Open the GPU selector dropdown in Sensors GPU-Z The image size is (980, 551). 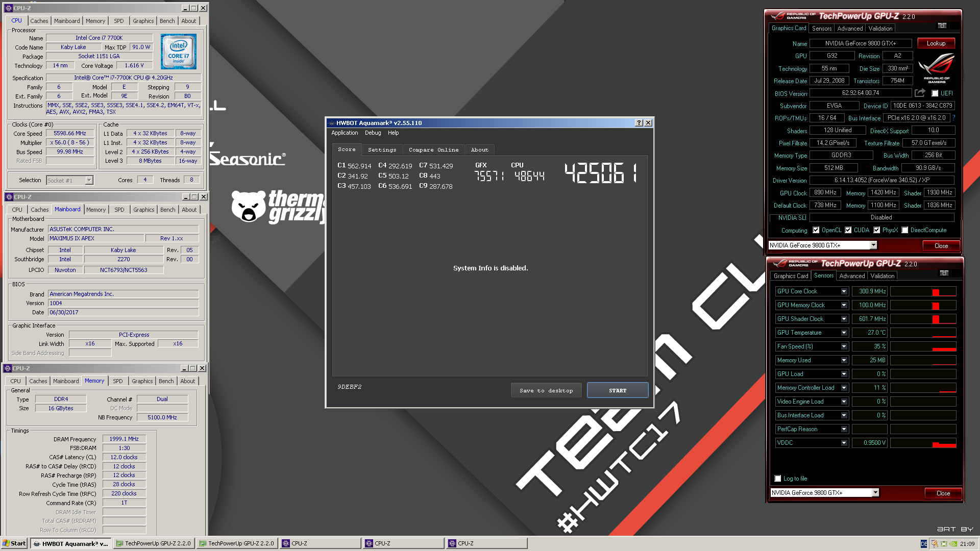coord(876,493)
